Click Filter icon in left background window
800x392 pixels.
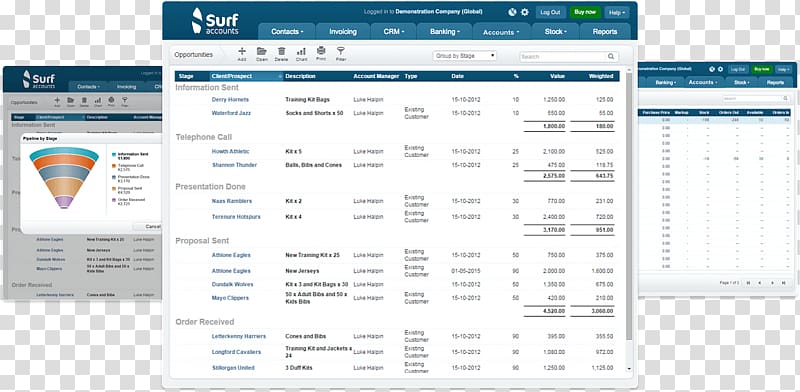click(124, 101)
